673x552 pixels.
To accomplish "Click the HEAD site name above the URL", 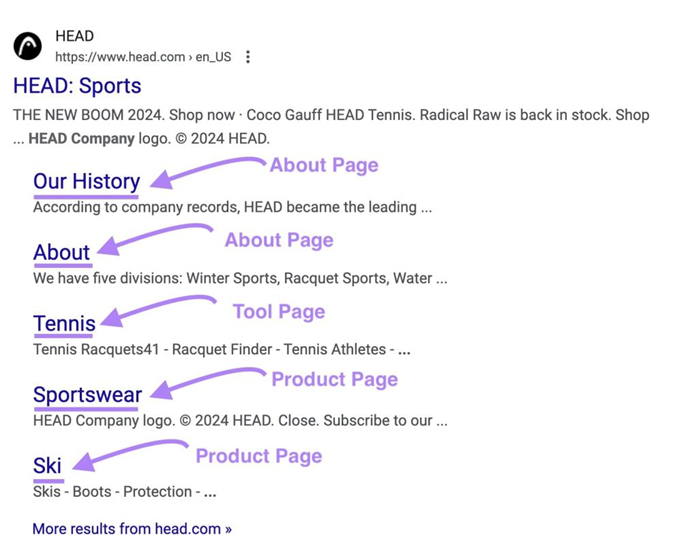I will [x=75, y=37].
